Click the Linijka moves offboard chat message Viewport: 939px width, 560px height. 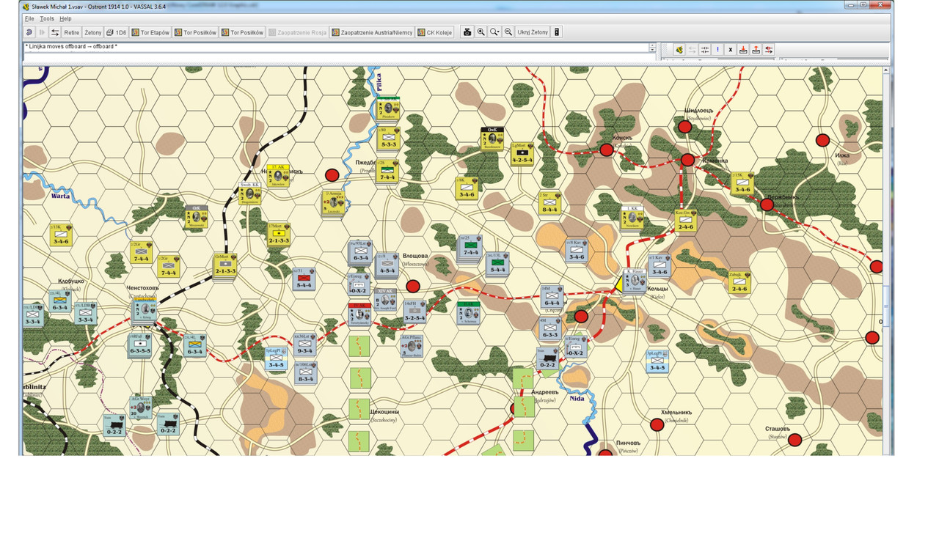71,46
